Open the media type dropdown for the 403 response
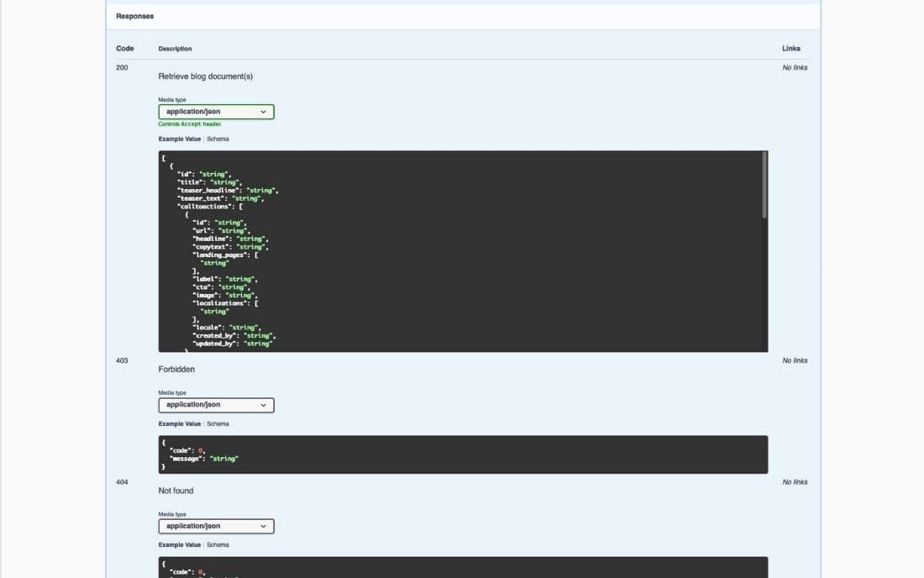Screen dimensions: 924x578 [215, 404]
